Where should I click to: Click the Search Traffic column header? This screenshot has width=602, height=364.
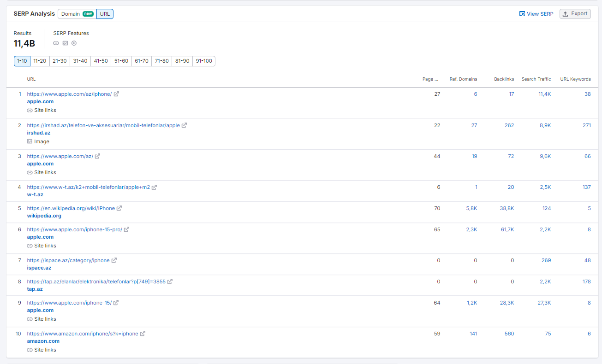click(536, 79)
